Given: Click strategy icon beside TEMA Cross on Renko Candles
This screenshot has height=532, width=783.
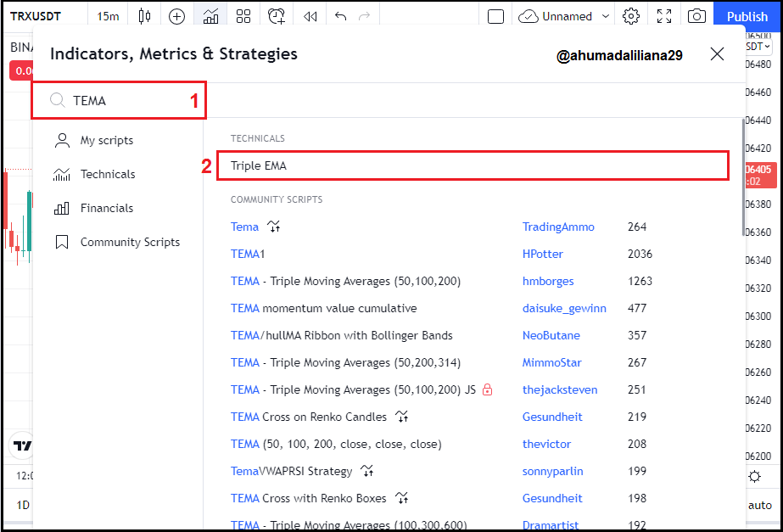Looking at the screenshot, I should pyautogui.click(x=401, y=417).
